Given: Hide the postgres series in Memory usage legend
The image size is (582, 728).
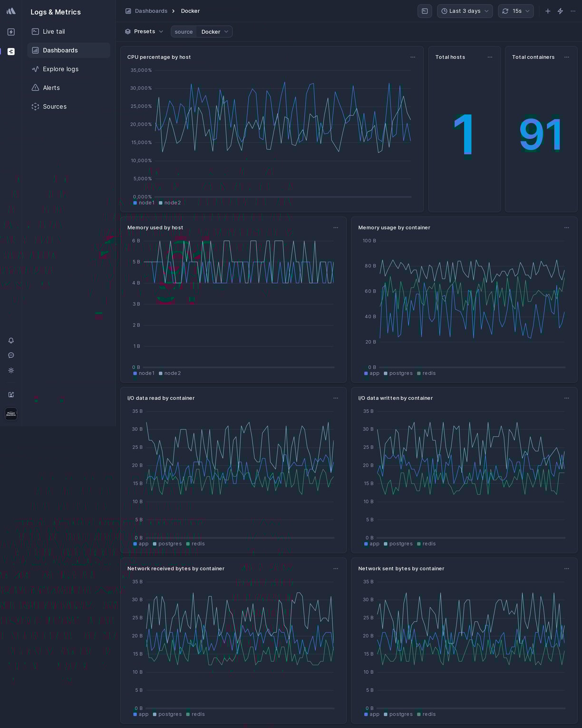Looking at the screenshot, I should pos(399,373).
